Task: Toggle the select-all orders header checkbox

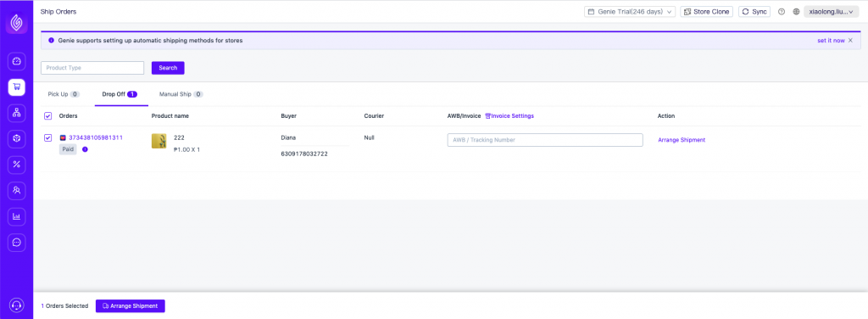Action: 47,115
